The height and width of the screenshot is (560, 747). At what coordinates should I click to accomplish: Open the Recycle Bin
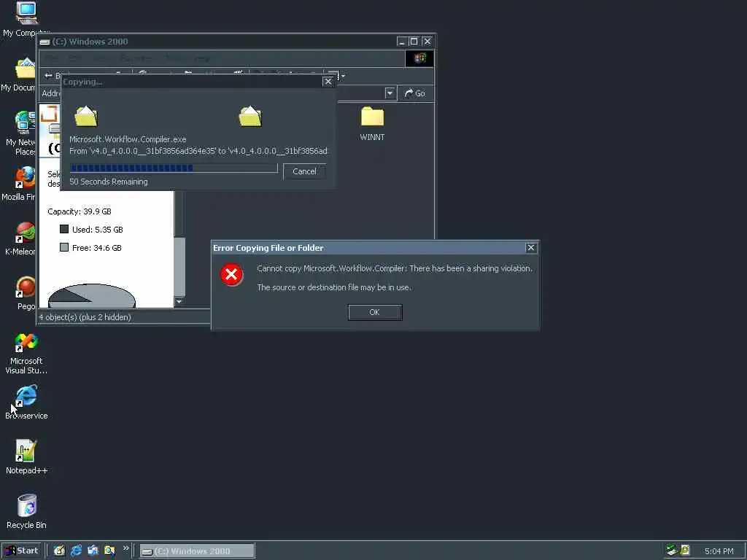[x=26, y=512]
